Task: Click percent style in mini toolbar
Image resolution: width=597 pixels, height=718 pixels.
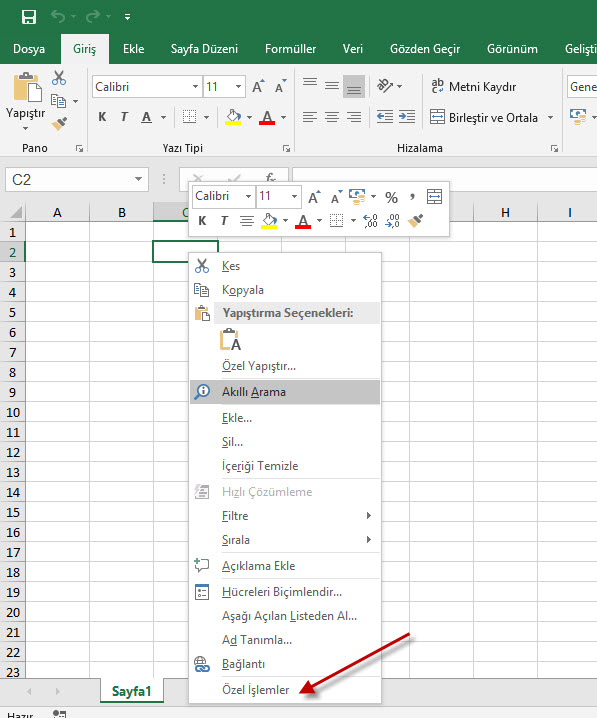Action: tap(391, 197)
